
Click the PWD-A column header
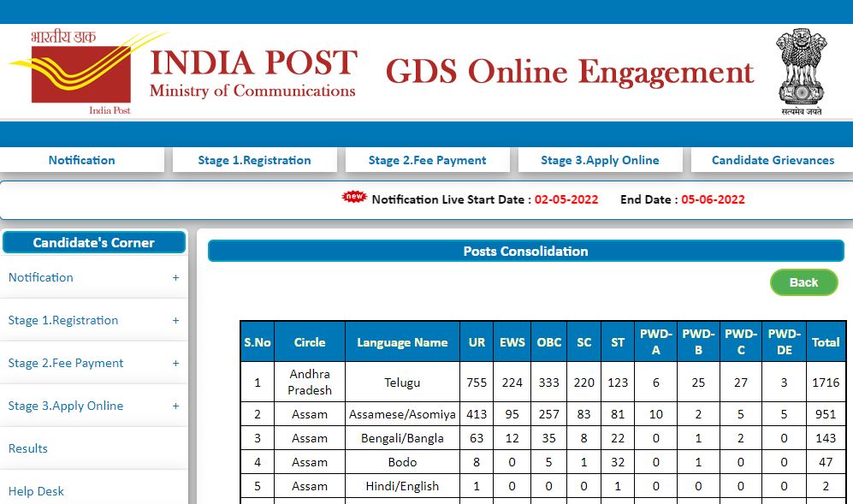[x=655, y=341]
